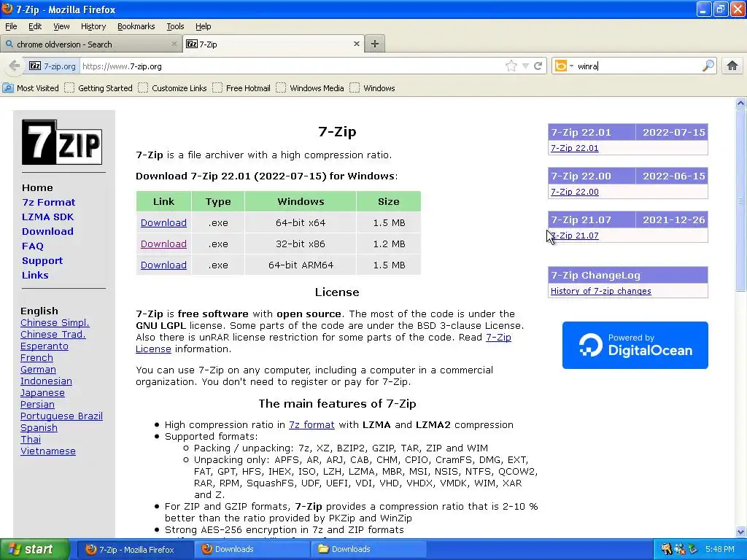747x560 pixels.
Task: Switch language to Esperanto
Action: (x=44, y=346)
